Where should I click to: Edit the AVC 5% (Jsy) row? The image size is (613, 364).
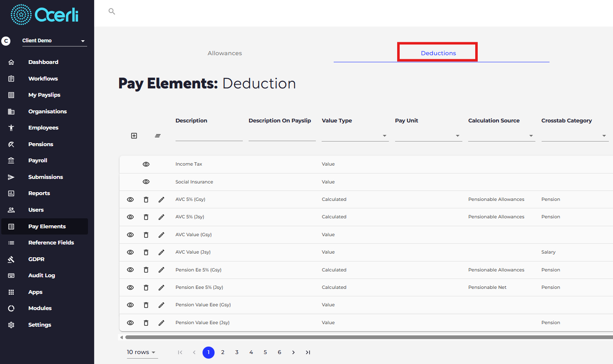161,217
